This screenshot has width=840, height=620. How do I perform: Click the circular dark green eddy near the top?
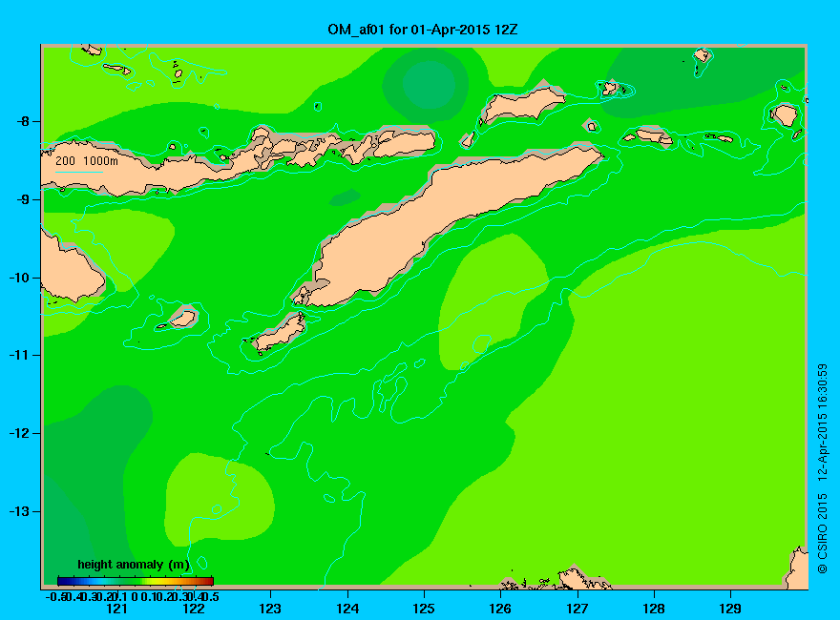click(427, 85)
